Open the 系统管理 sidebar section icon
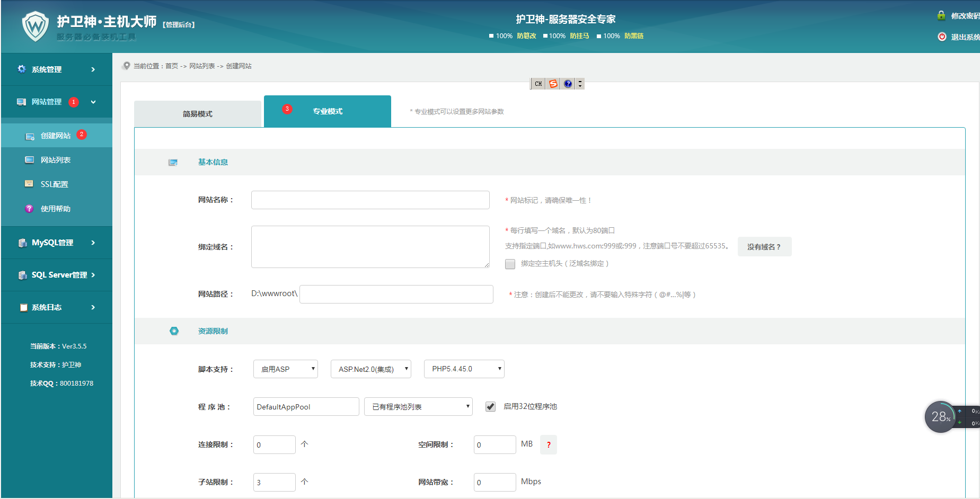 [21, 69]
